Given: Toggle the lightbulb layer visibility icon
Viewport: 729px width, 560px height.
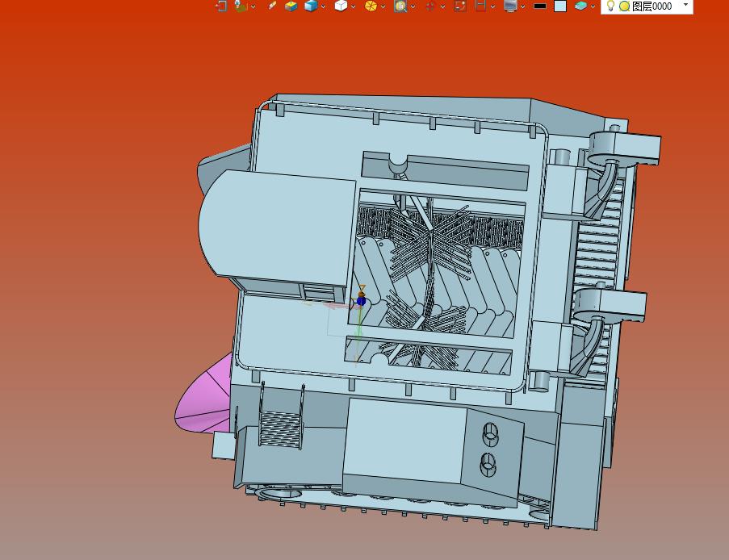Looking at the screenshot, I should 611,6.
